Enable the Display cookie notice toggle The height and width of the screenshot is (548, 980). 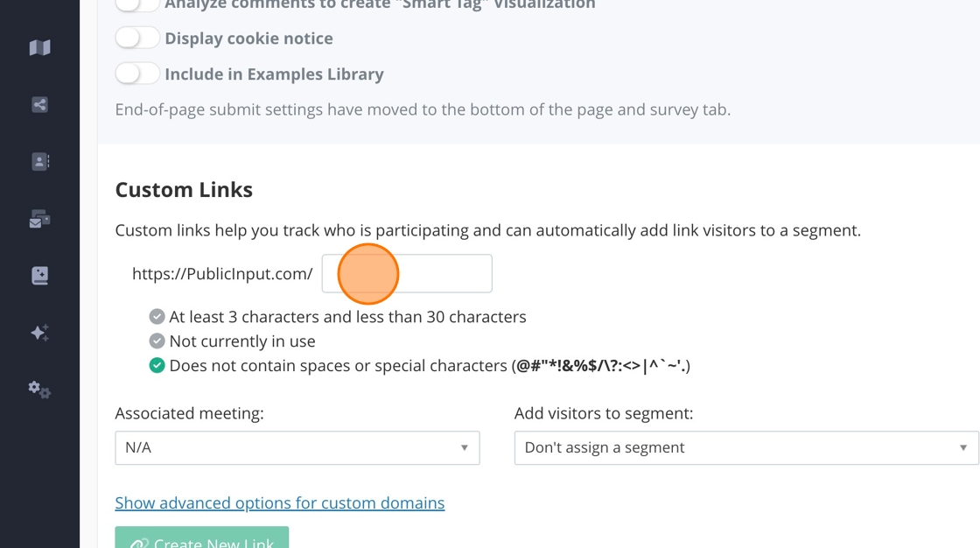(137, 39)
